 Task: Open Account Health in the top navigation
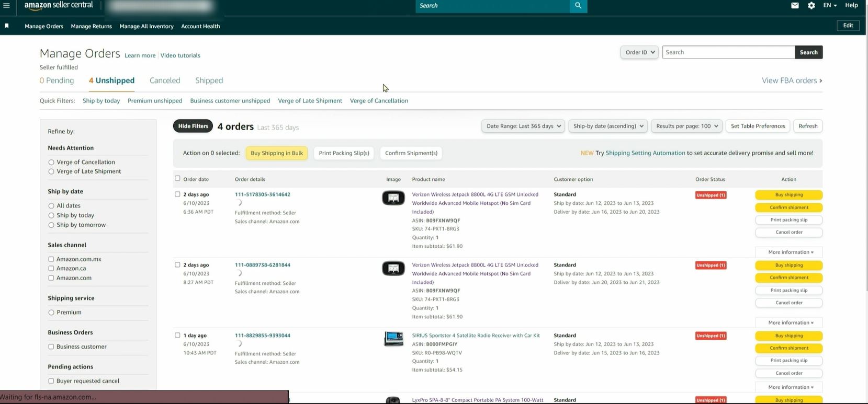[x=200, y=26]
